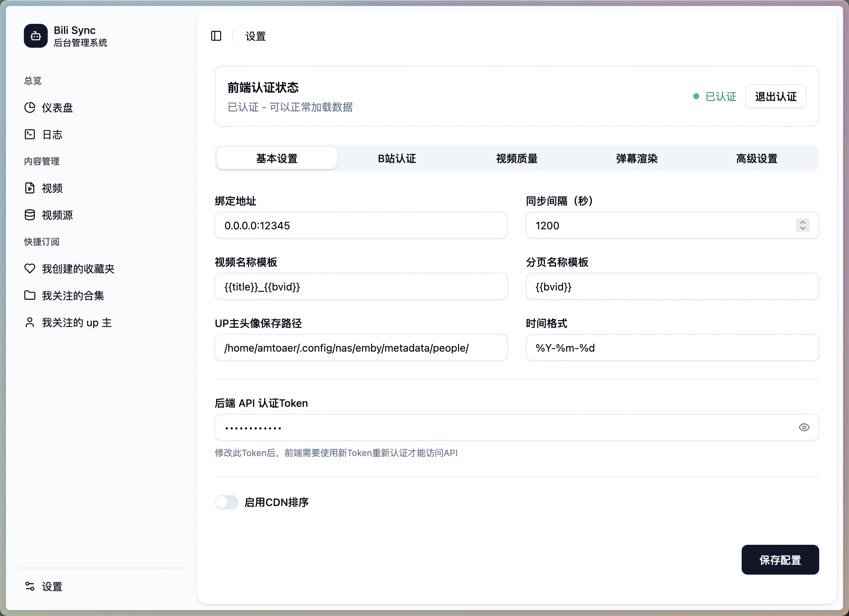Enable the 启用CDN排序 toggle
The height and width of the screenshot is (616, 849).
pos(227,502)
